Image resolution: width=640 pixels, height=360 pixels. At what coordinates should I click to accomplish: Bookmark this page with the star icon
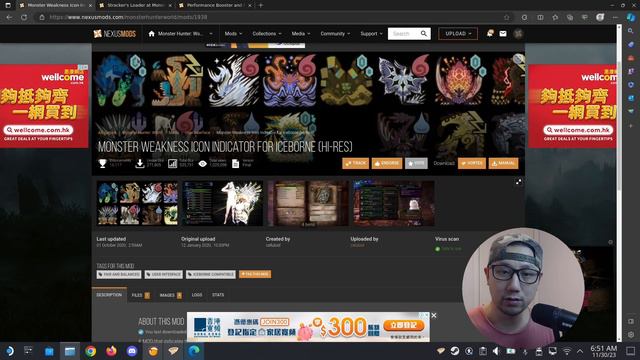[x=507, y=18]
